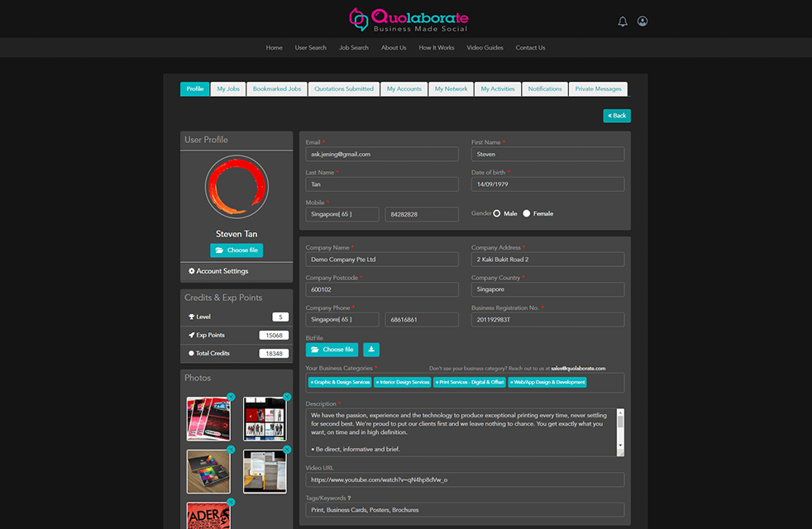Click into the Video URL field
The image size is (812, 529).
click(465, 479)
